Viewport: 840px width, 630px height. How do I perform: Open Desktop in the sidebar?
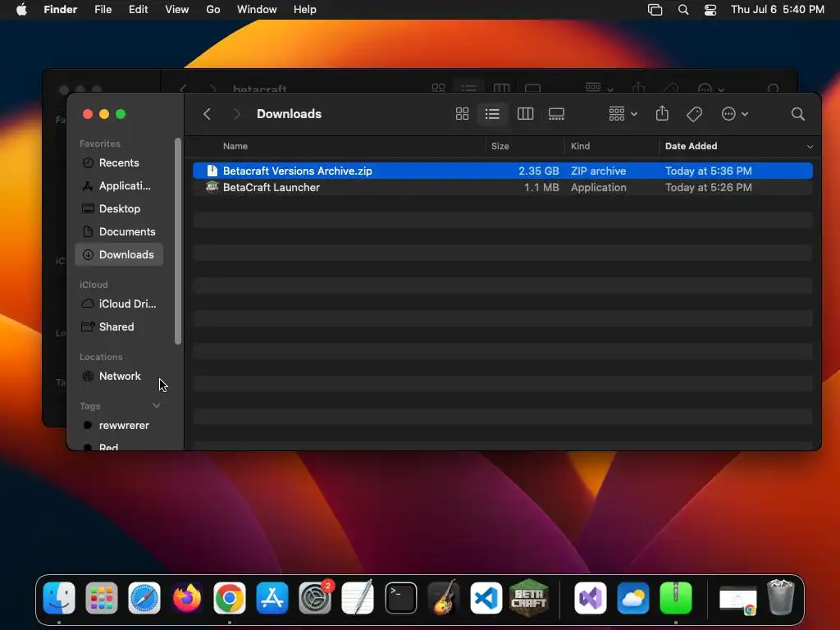tap(119, 209)
